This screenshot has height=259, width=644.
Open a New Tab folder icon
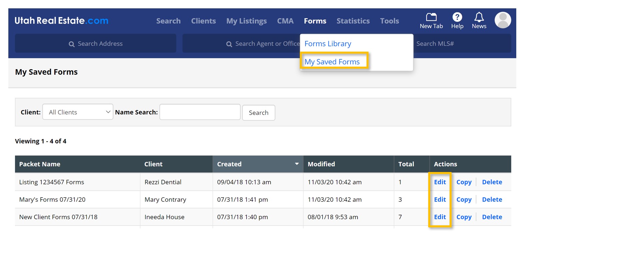(x=431, y=17)
